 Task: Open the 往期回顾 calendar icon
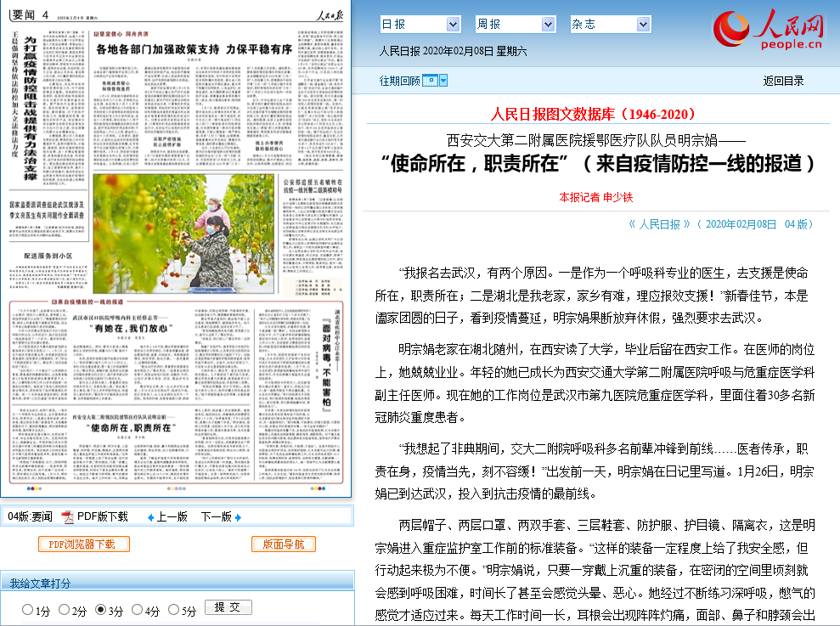[x=430, y=81]
